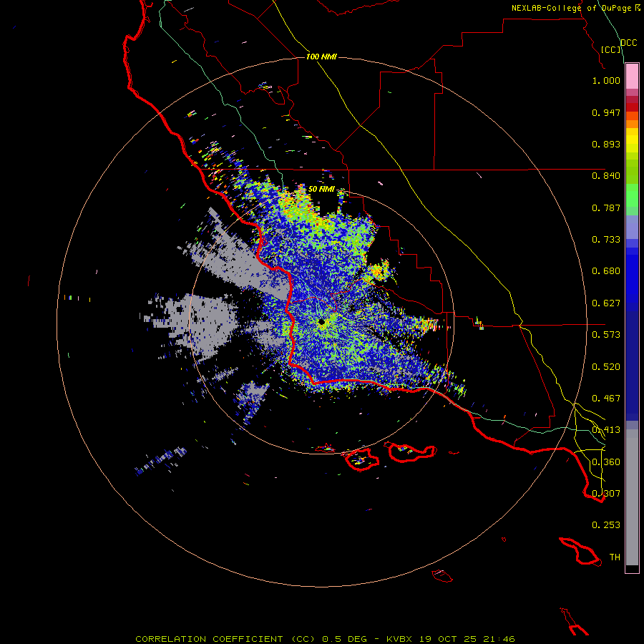
Task: Click the 21:46 timestamp in caption
Action: click(x=499, y=639)
